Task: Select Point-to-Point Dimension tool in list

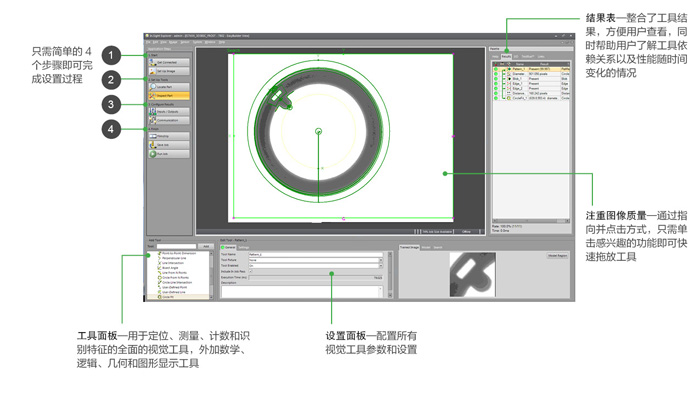Action: [179, 253]
